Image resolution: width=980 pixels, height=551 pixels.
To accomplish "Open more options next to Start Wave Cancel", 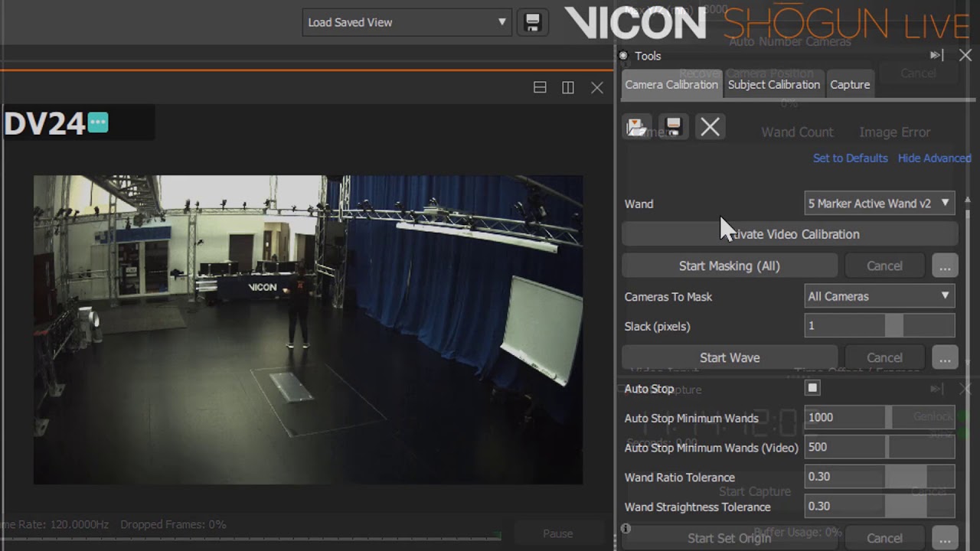I will coord(945,358).
